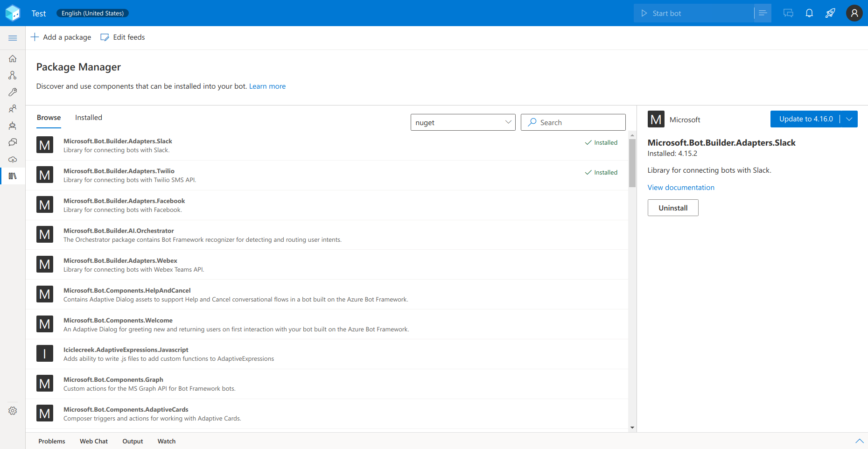Image resolution: width=868 pixels, height=449 pixels.
Task: Open the Create dialogs icon in the sidebar
Action: click(x=13, y=75)
